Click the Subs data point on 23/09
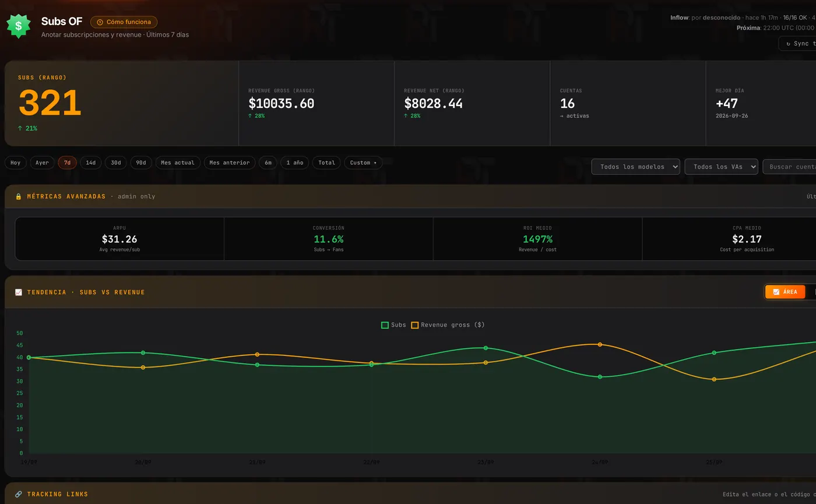816x504 pixels. pyautogui.click(x=486, y=348)
